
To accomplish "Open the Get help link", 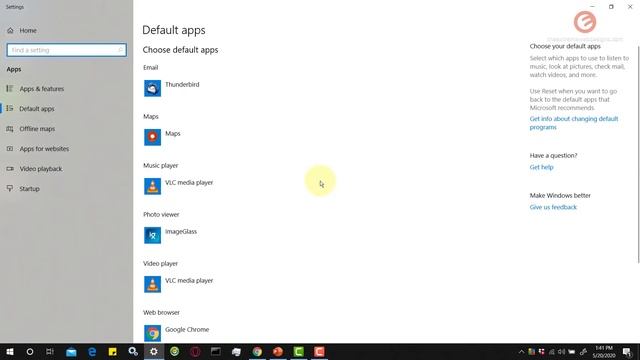I will pos(541,167).
